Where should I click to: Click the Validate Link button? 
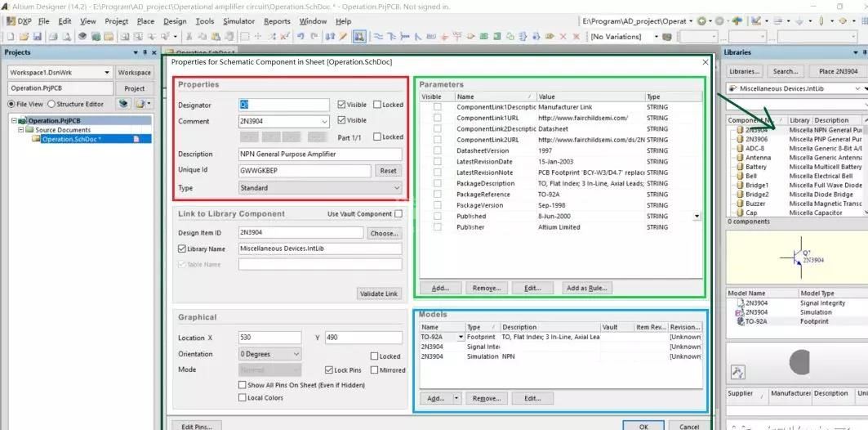(x=379, y=293)
